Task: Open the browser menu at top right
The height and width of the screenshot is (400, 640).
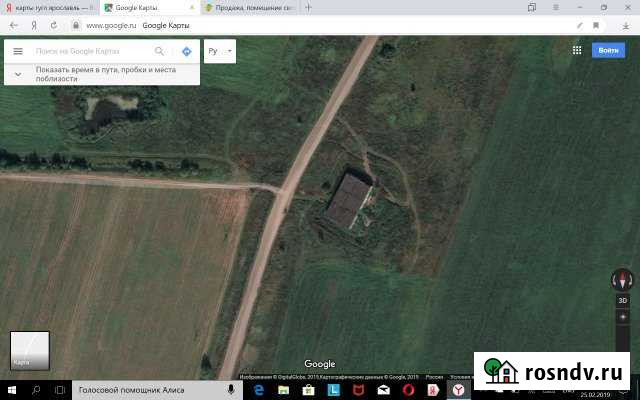Action: click(x=553, y=6)
